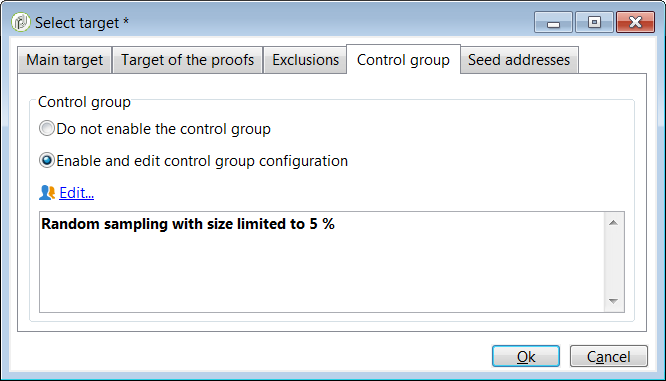Open the Target of the proofs tab
Image resolution: width=666 pixels, height=381 pixels.
(187, 60)
